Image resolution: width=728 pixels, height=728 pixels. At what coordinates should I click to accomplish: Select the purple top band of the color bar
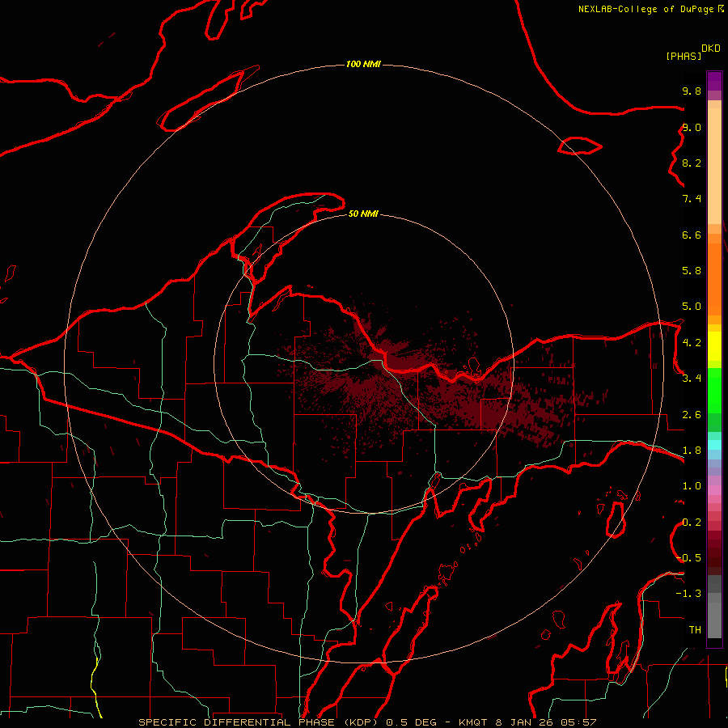point(714,81)
